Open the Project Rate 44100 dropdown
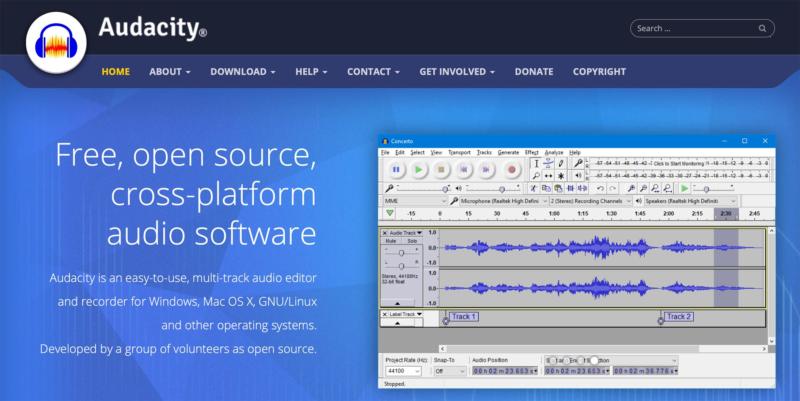Viewport: 800px width, 401px height. point(403,371)
